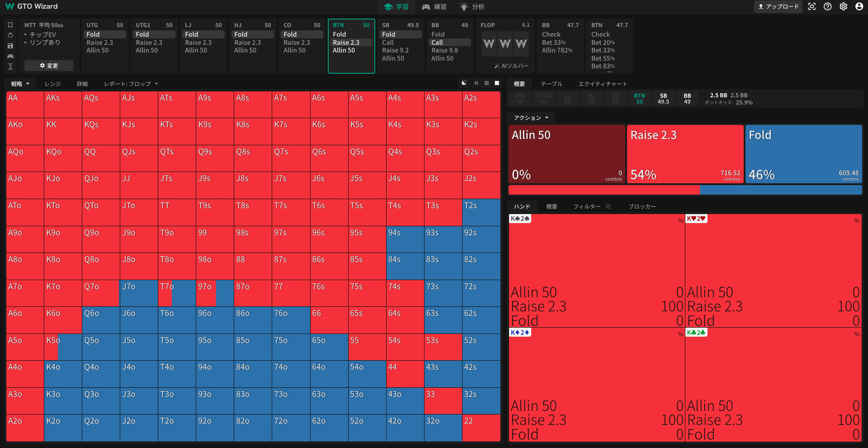
Task: Select the solid square view icon
Action: click(x=497, y=83)
